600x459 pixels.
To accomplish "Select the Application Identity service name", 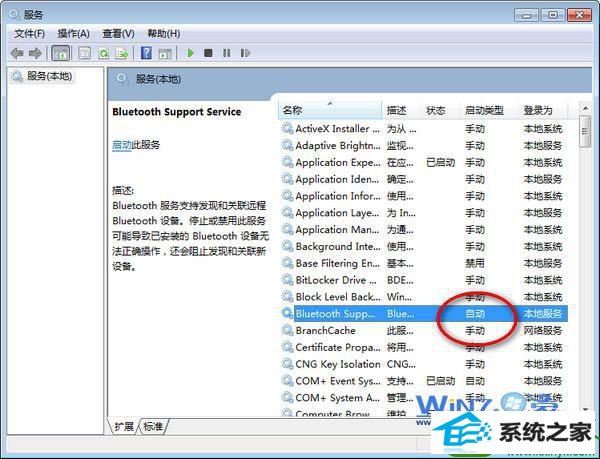I will [338, 179].
